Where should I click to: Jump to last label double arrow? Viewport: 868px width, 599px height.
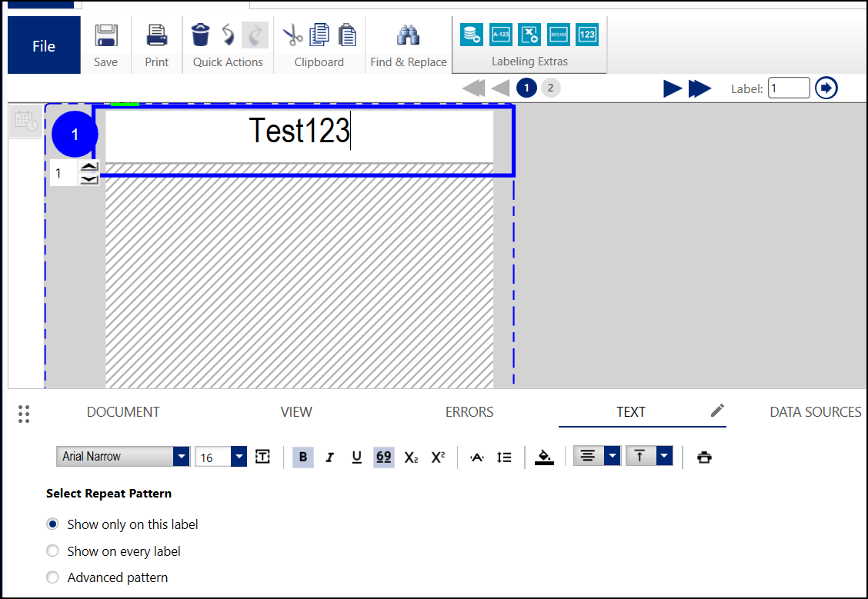pyautogui.click(x=699, y=88)
